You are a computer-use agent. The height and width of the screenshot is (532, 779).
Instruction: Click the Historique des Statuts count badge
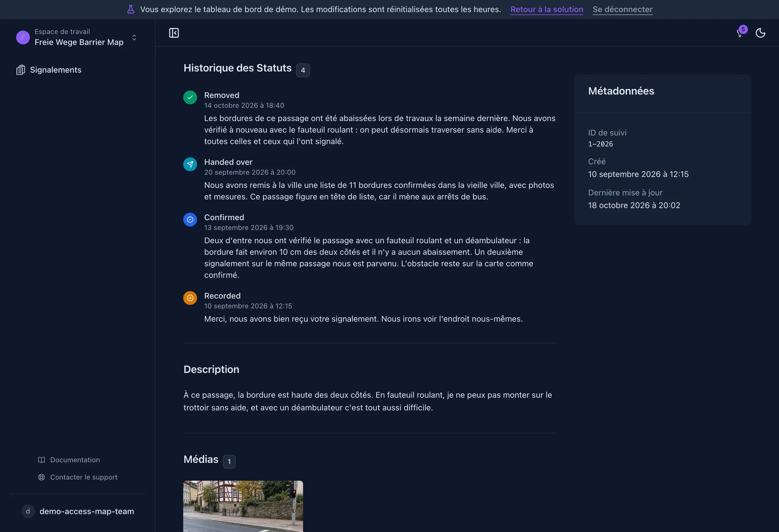(x=303, y=70)
